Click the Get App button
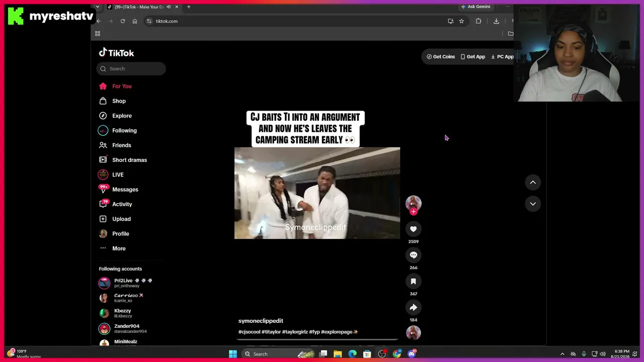This screenshot has height=362, width=644. pyautogui.click(x=473, y=57)
